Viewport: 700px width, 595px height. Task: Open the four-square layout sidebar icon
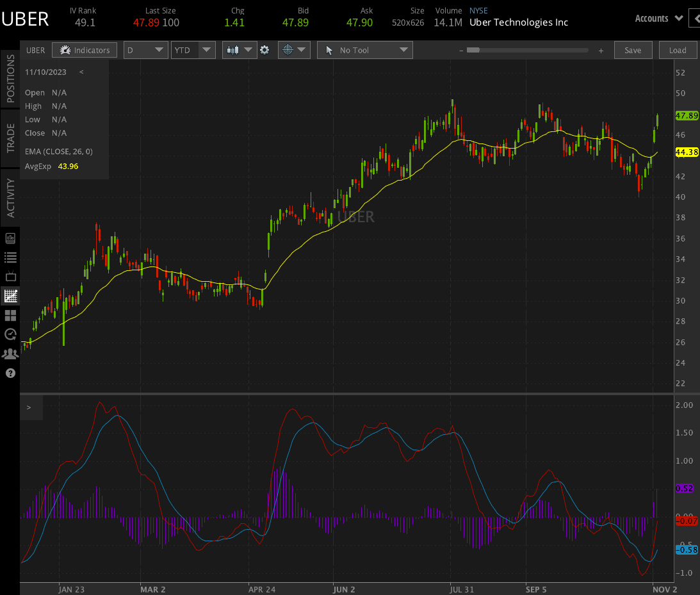point(10,315)
